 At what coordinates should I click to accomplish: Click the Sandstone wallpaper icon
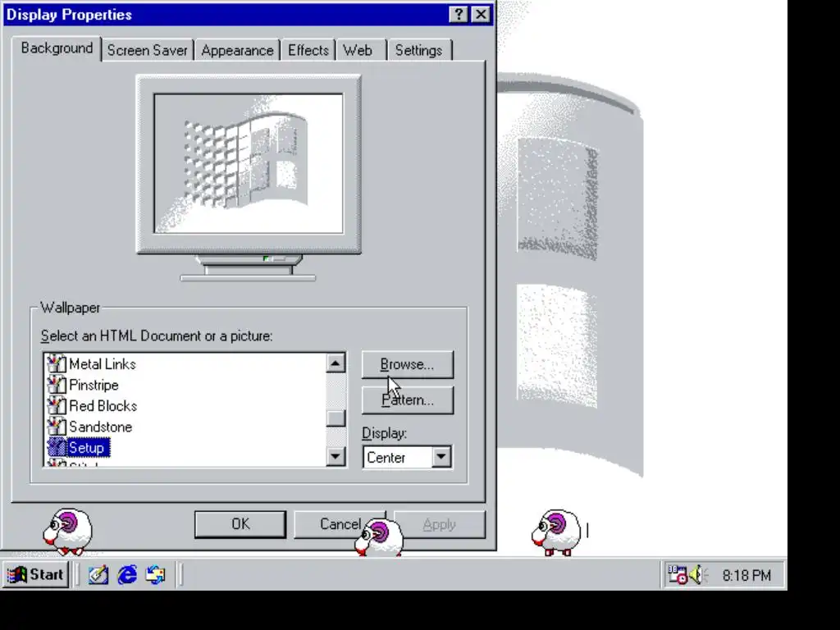(x=57, y=427)
